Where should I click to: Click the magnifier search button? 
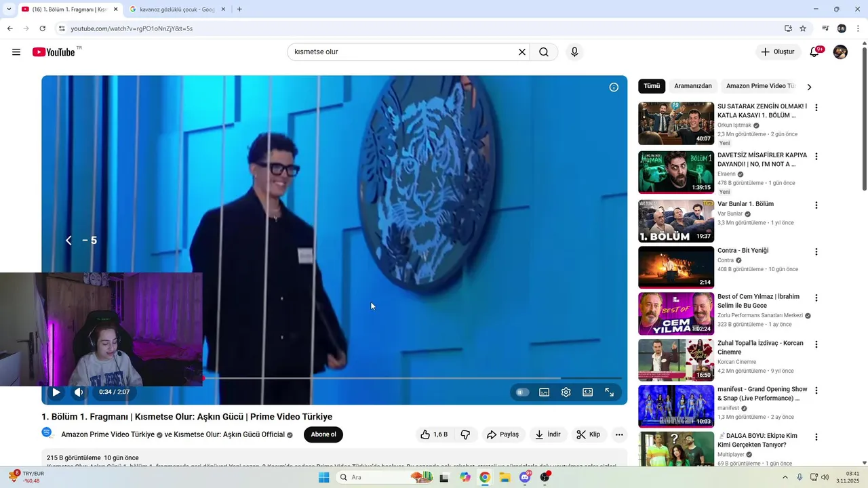544,52
